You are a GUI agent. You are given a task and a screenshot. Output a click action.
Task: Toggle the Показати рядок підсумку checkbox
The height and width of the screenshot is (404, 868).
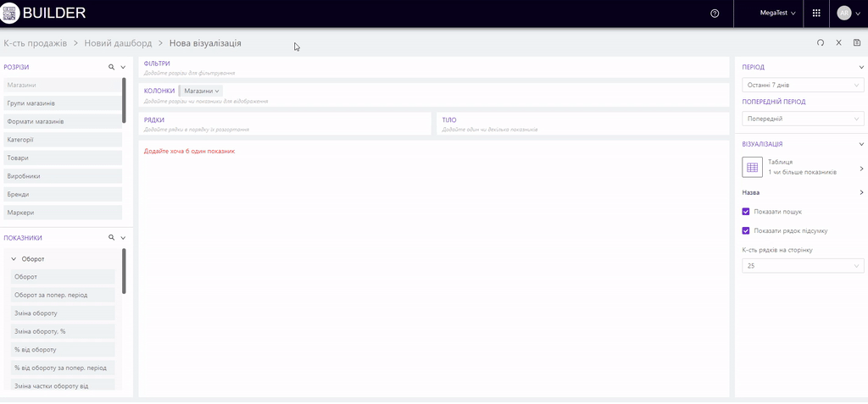point(746,230)
